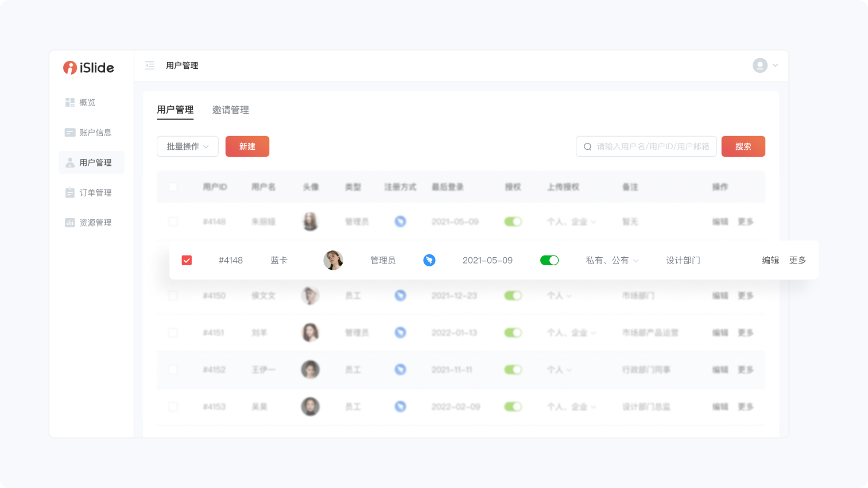Uncheck the checkbox for user #4148 蓝卡
The width and height of the screenshot is (868, 488).
click(x=187, y=261)
